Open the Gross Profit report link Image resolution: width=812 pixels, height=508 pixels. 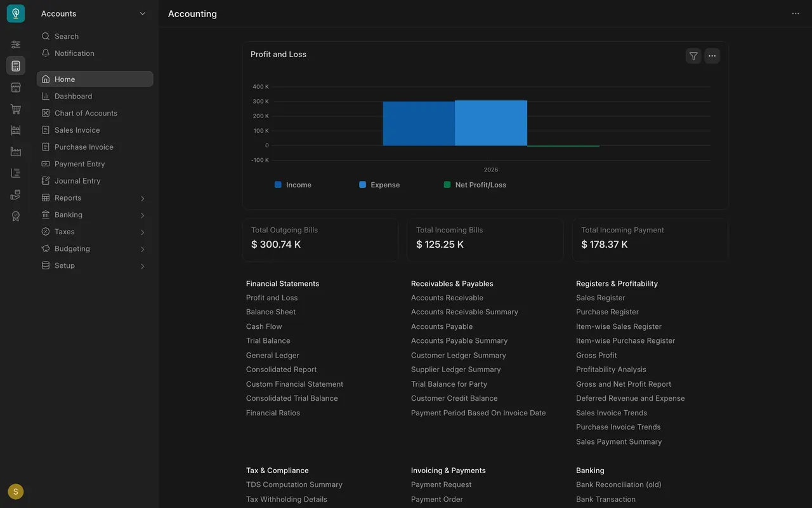pos(596,356)
